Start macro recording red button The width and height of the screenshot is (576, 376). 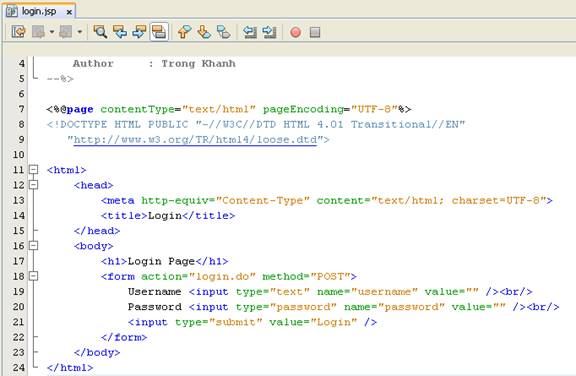click(295, 32)
